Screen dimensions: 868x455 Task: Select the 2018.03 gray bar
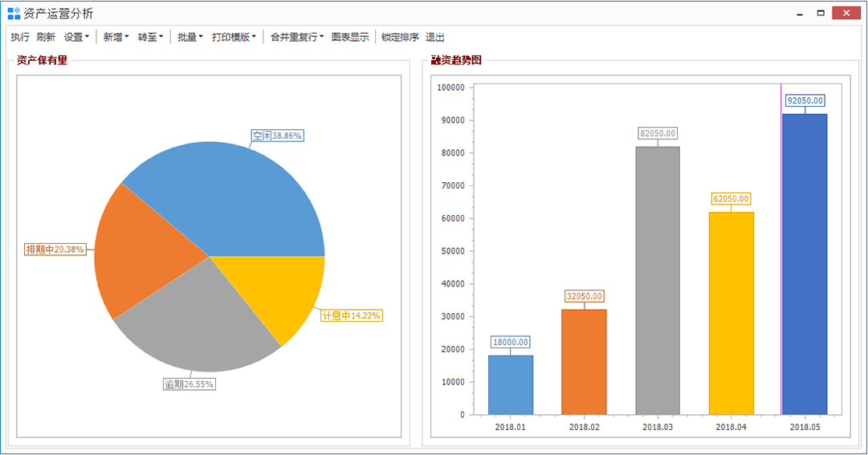tap(658, 281)
